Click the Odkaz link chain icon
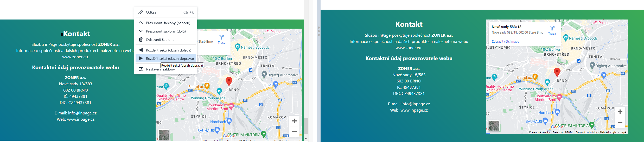 point(141,12)
